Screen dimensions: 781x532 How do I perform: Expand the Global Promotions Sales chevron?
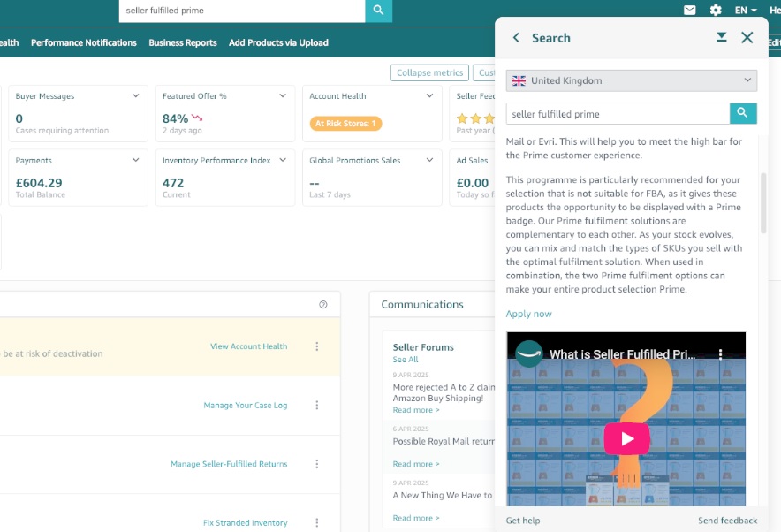(x=429, y=160)
